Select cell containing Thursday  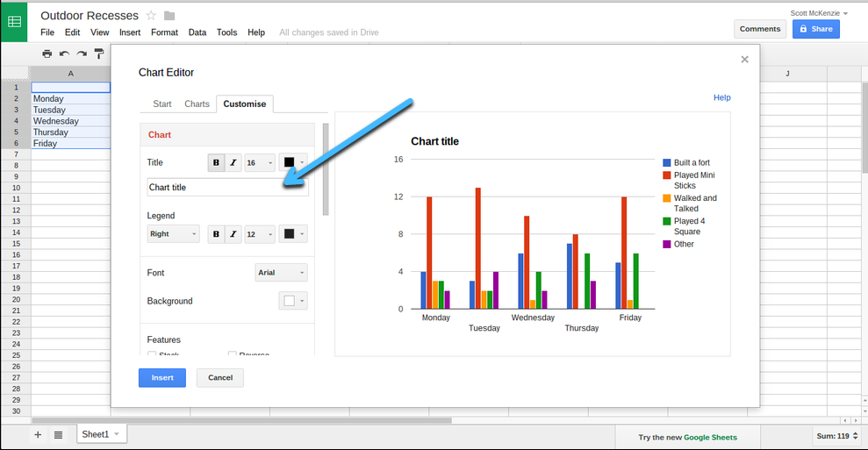(71, 132)
